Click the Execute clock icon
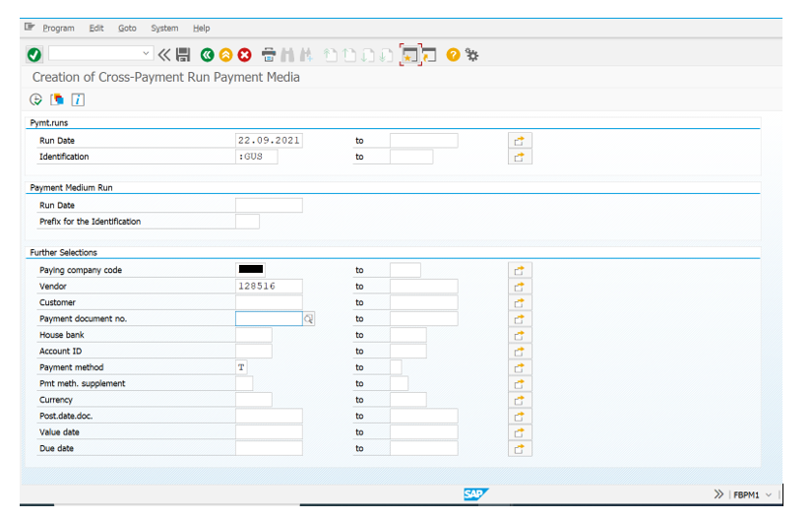This screenshot has height=521, width=812. [x=36, y=99]
